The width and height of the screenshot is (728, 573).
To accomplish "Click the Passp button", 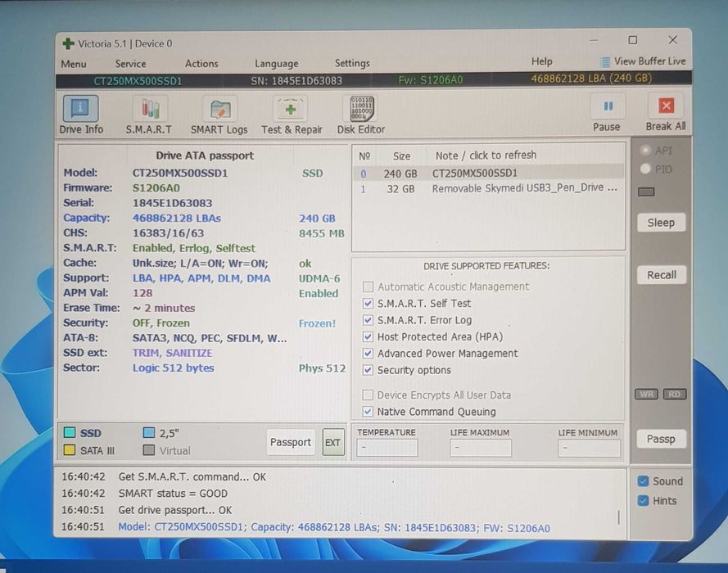I will click(661, 439).
